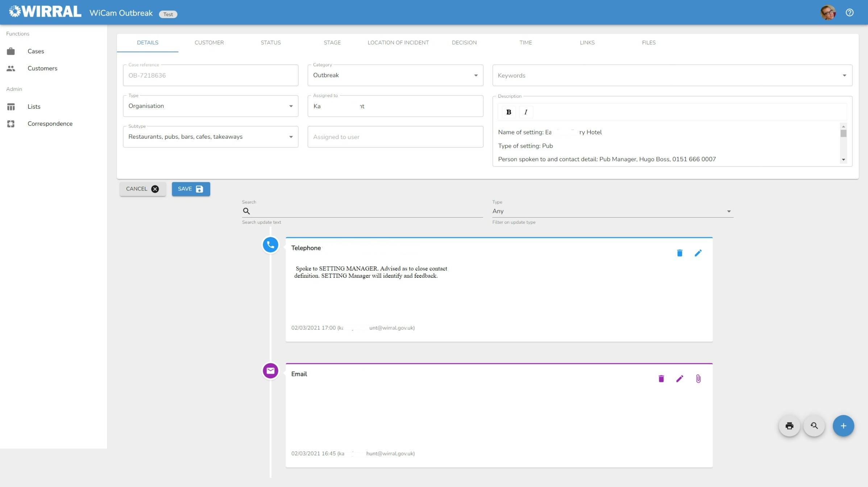
Task: Edit the Telephone update
Action: pos(698,253)
